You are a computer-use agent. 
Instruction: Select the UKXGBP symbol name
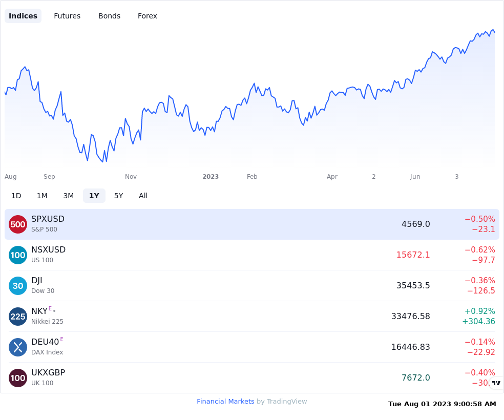pyautogui.click(x=48, y=372)
